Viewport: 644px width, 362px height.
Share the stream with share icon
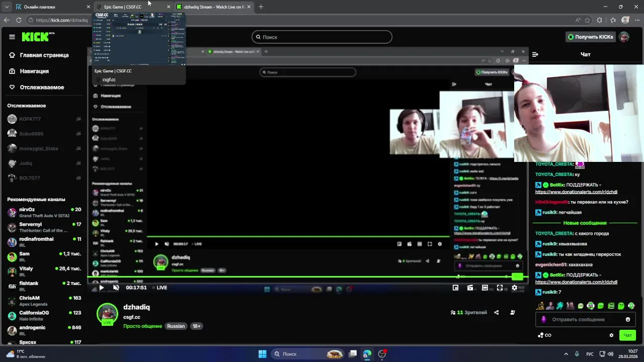point(496,312)
